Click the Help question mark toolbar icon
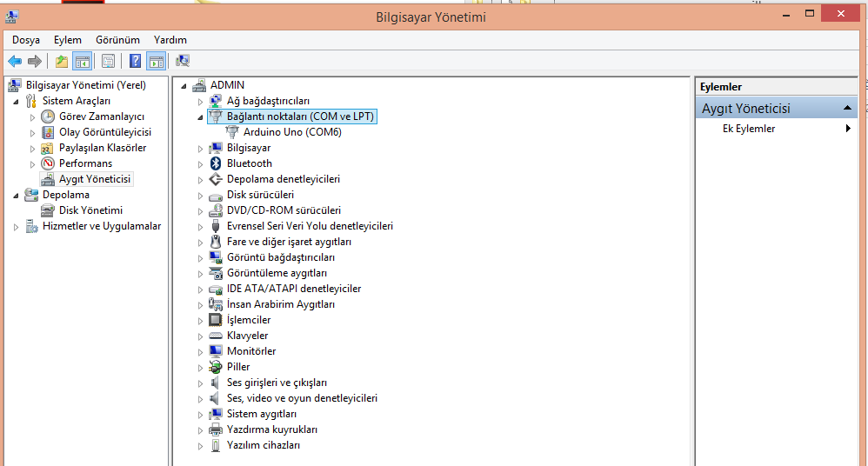Viewport: 868px width, 466px height. 135,61
